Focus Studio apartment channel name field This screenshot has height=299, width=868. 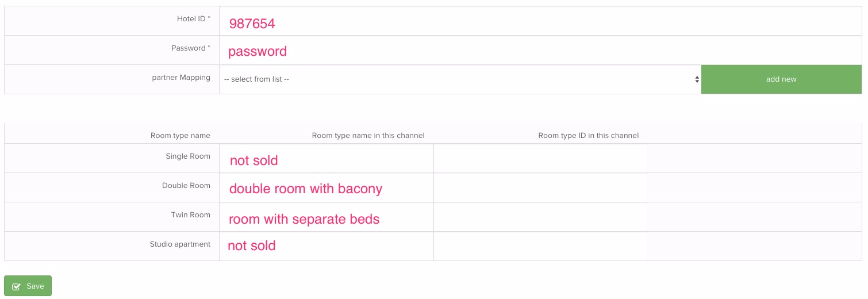327,247
